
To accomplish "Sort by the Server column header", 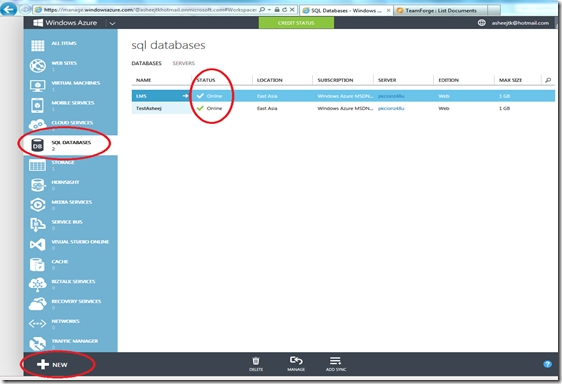I will pyautogui.click(x=387, y=80).
